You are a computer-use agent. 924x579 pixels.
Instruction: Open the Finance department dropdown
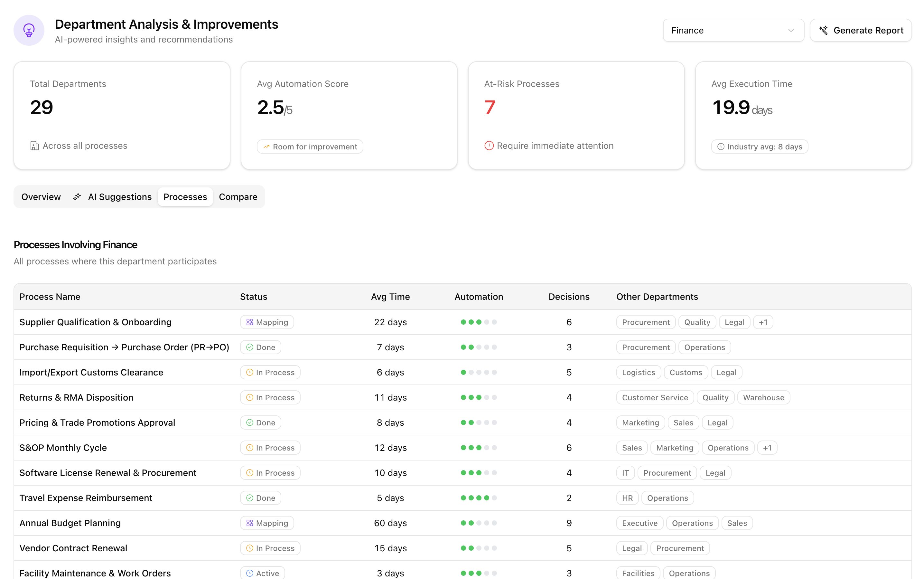click(733, 30)
